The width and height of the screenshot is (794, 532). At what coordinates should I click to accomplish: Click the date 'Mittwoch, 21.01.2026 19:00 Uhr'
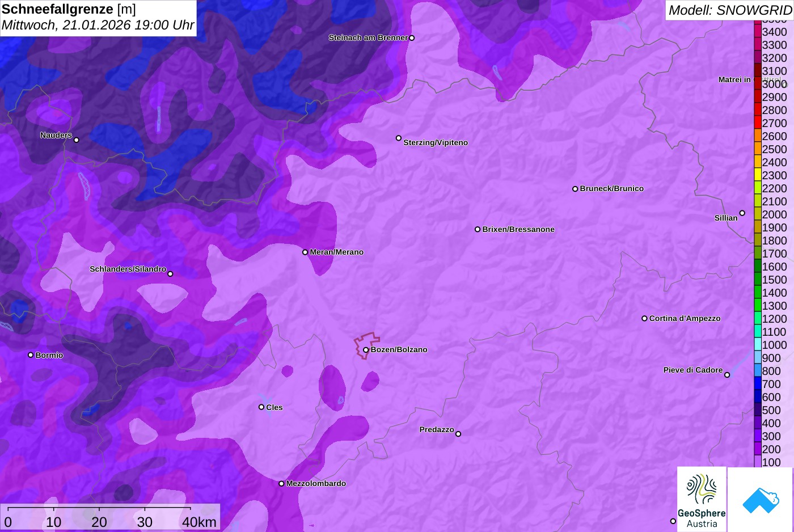[x=98, y=26]
